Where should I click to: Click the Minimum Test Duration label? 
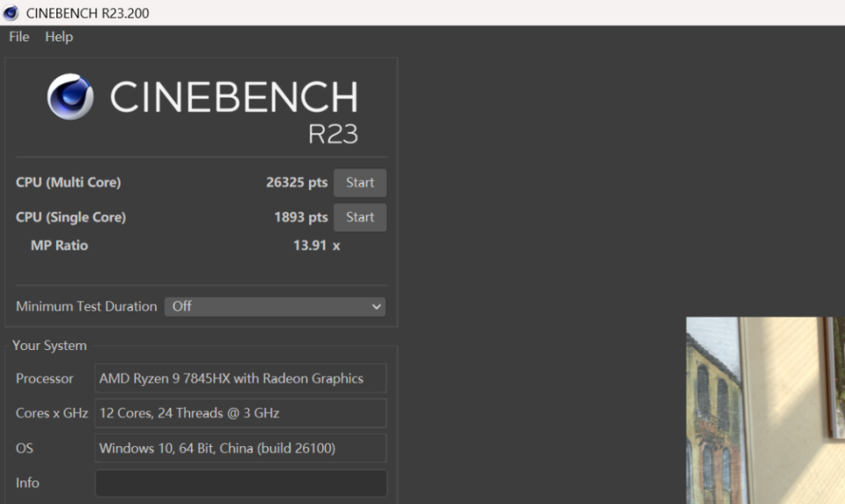pyautogui.click(x=86, y=306)
